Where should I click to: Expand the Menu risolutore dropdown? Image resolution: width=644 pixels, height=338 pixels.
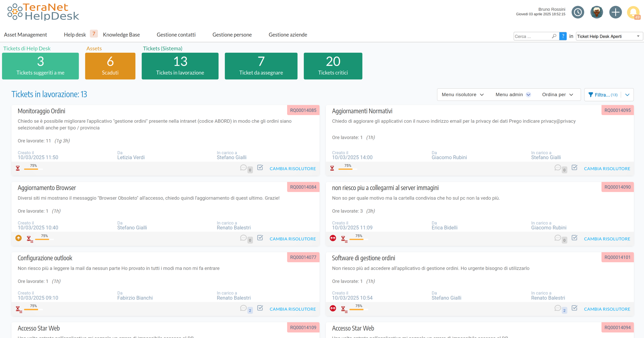(463, 95)
